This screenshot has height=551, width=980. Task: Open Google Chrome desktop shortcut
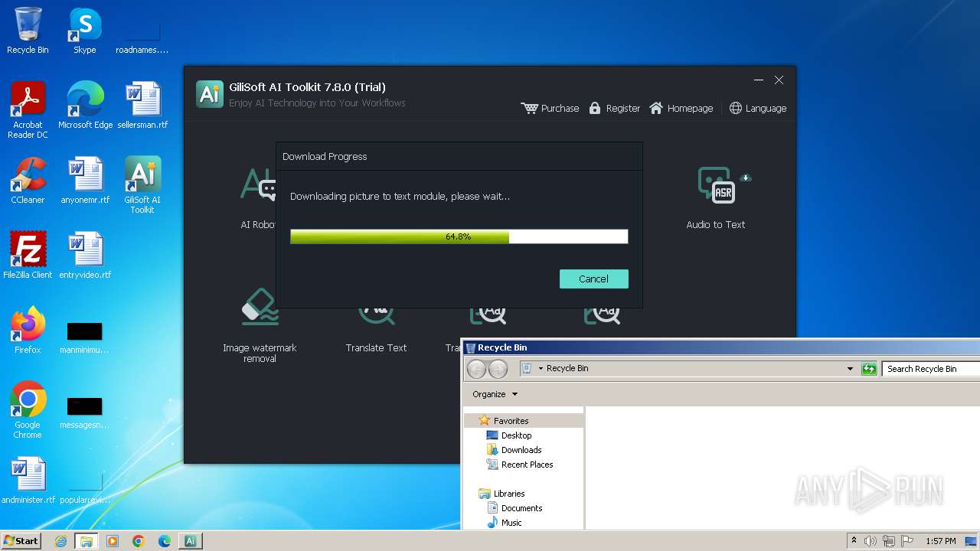tap(28, 410)
